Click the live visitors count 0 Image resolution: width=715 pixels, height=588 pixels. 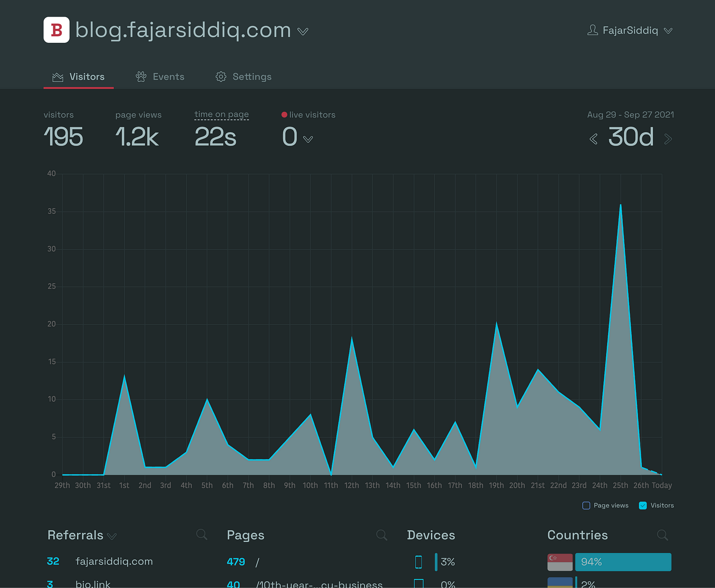point(290,137)
